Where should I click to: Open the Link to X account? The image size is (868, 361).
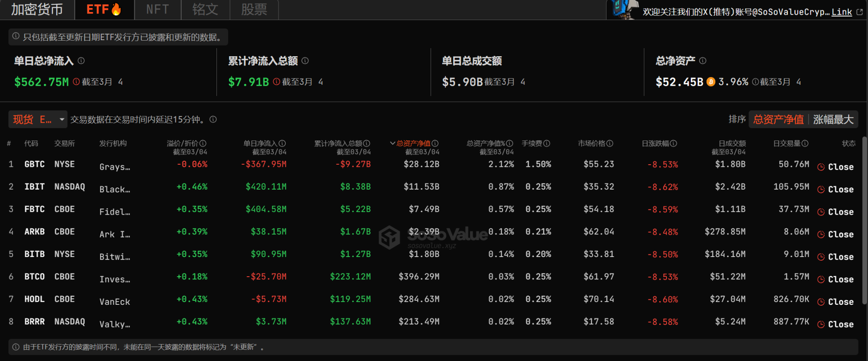click(x=842, y=12)
